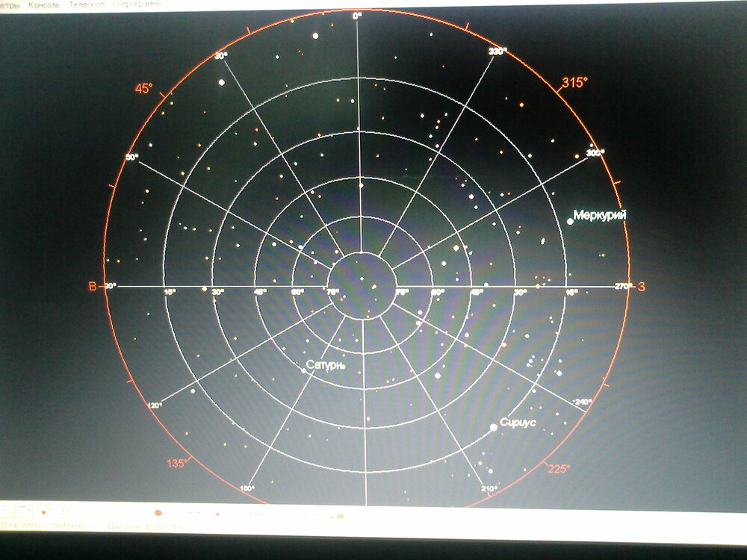Select the planet Сатурн on the chart
The image size is (747, 560).
coord(304,370)
